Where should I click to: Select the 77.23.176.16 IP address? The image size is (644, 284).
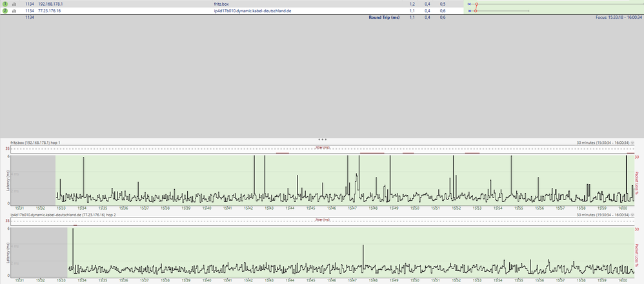point(52,11)
